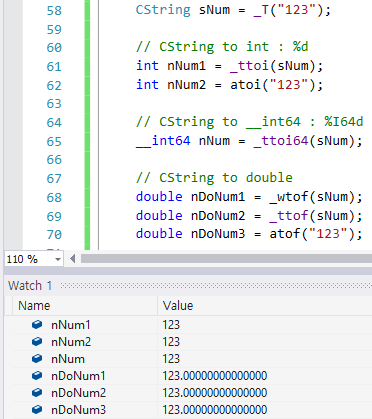Click line number 58 in the gutter
372x419 pixels.
54,11
